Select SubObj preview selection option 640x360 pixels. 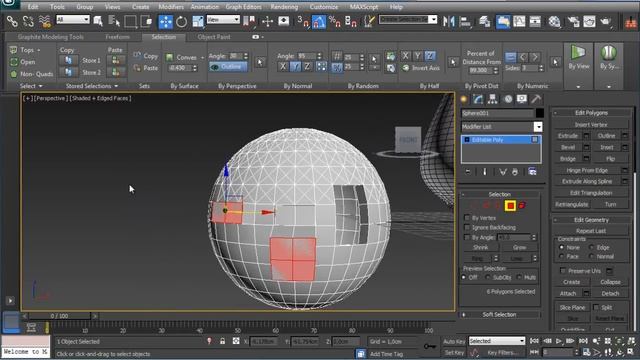tap(488, 277)
